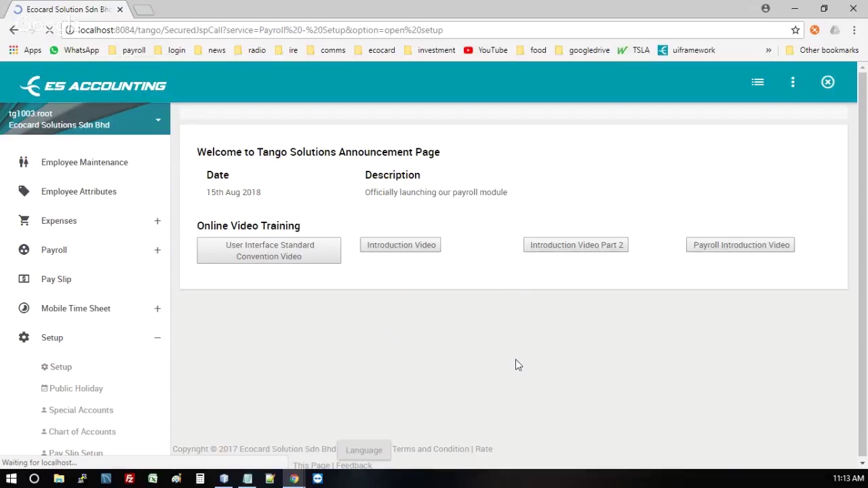Open the Windows Start menu
This screenshot has height=488, width=868.
tap(11, 479)
